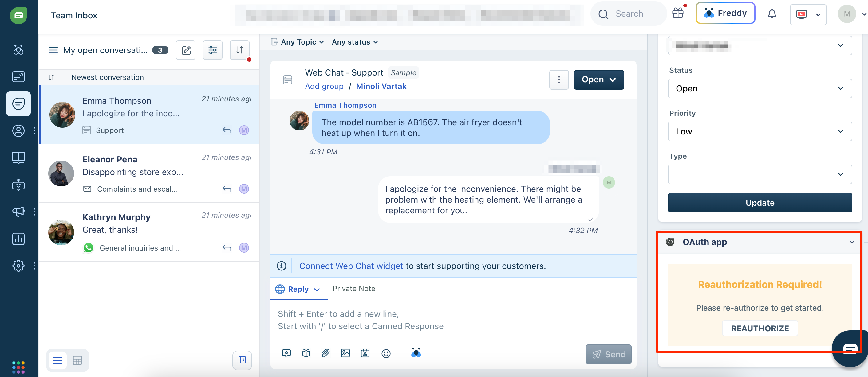Invoke Freddy AI from the reply toolbar
Screen dimensions: 868x377
click(416, 353)
